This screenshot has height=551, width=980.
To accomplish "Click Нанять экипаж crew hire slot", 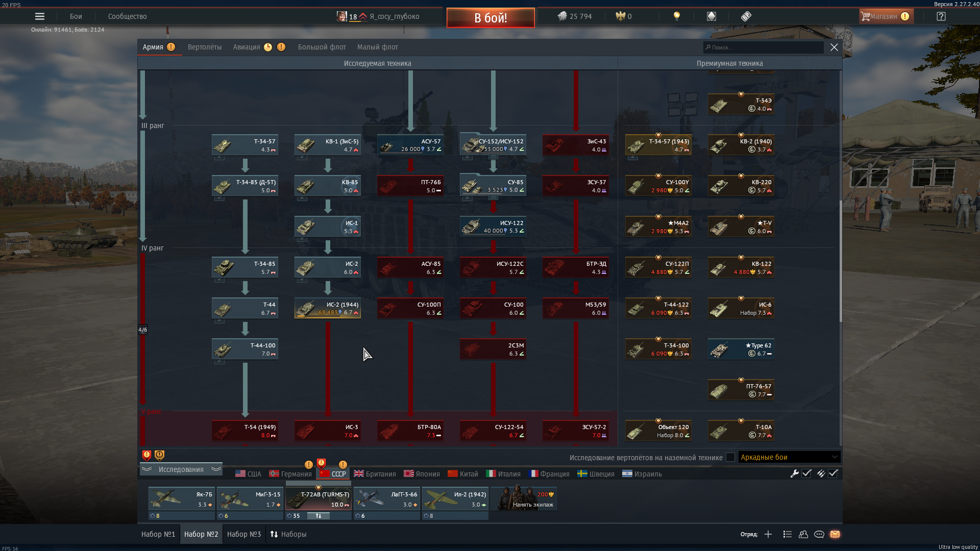I will [524, 498].
